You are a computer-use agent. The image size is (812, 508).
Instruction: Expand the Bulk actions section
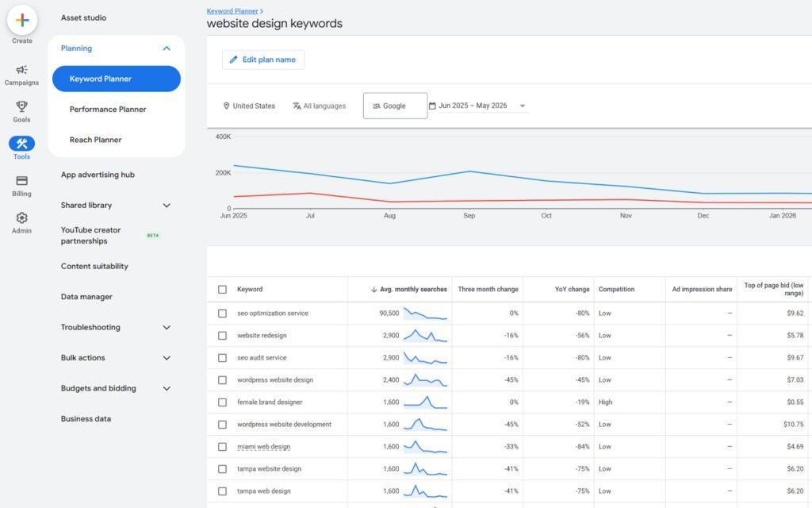point(167,358)
